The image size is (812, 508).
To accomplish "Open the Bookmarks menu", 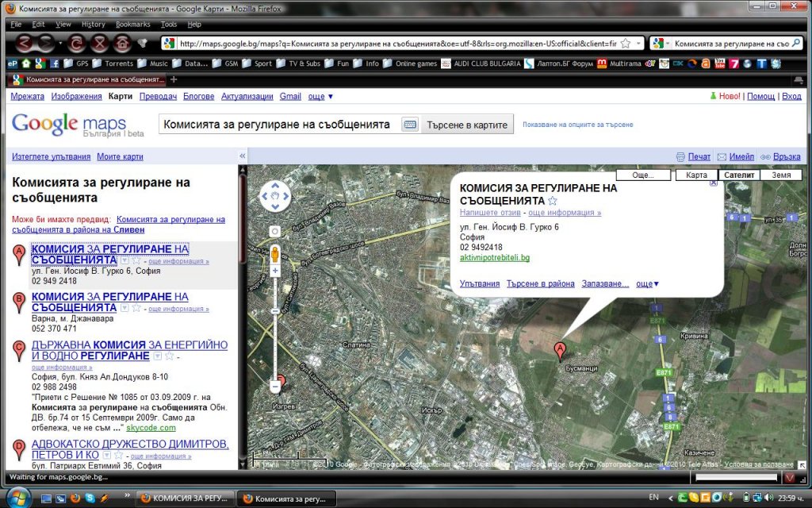I will 132,25.
